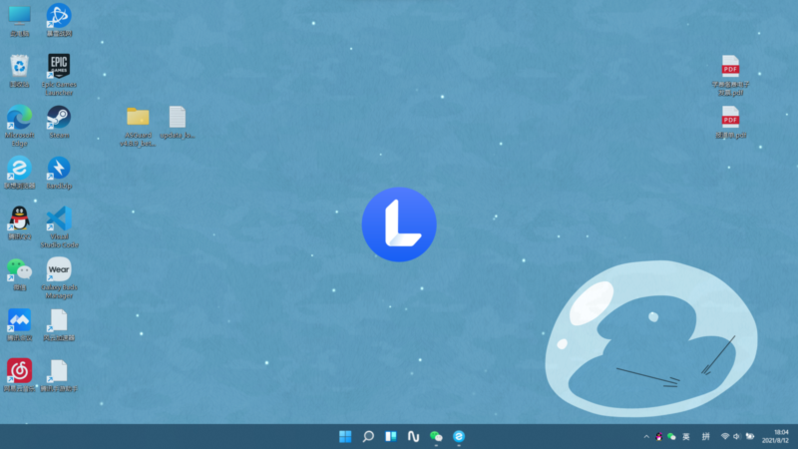Select the Bandizip desktop shortcut
798x449 pixels.
(x=59, y=168)
